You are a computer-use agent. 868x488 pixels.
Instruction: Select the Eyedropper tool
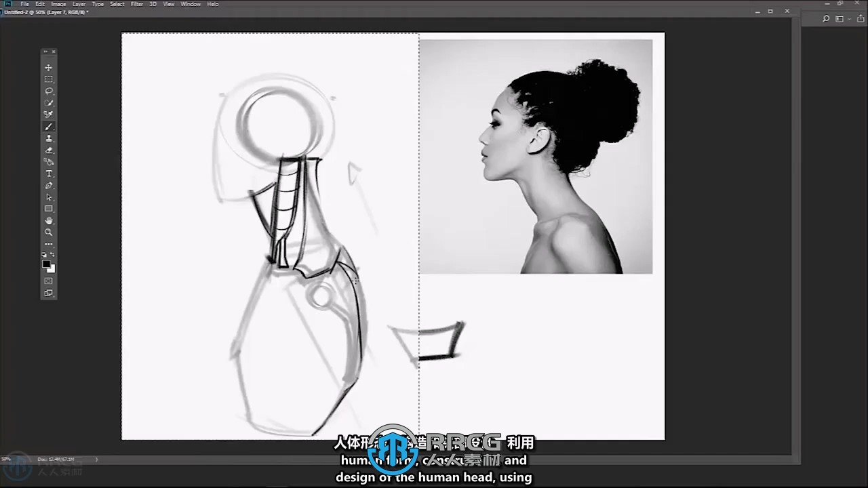49,115
